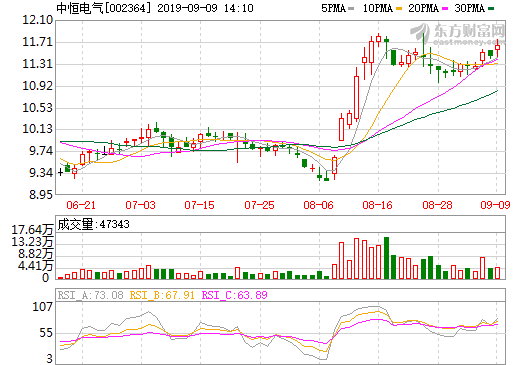Viewport: 520px width, 365px height.
Task: Click the 8.82万 volume axis label
Action: [36, 254]
